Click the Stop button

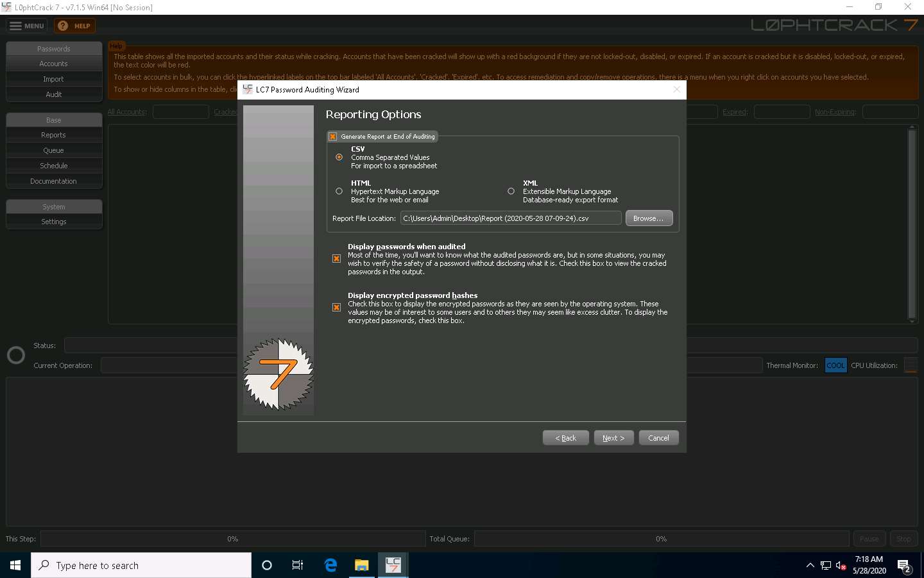coord(903,539)
